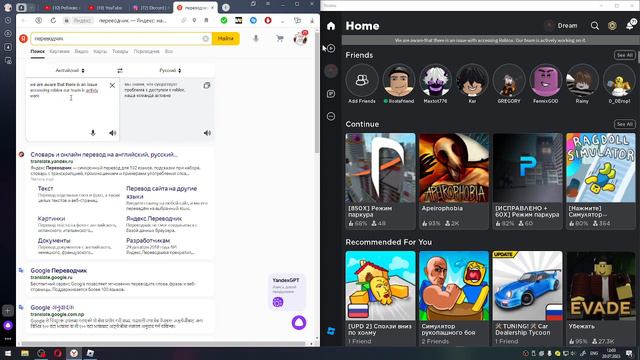The image size is (640, 360).
Task: Open the Dream profile in Roblox header
Action: click(x=561, y=26)
